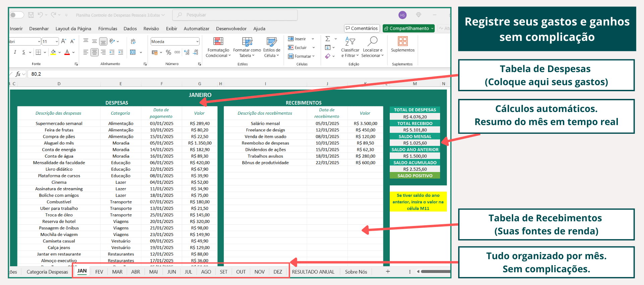Click the AutoSum sigma icon
This screenshot has height=285, width=644.
[328, 39]
